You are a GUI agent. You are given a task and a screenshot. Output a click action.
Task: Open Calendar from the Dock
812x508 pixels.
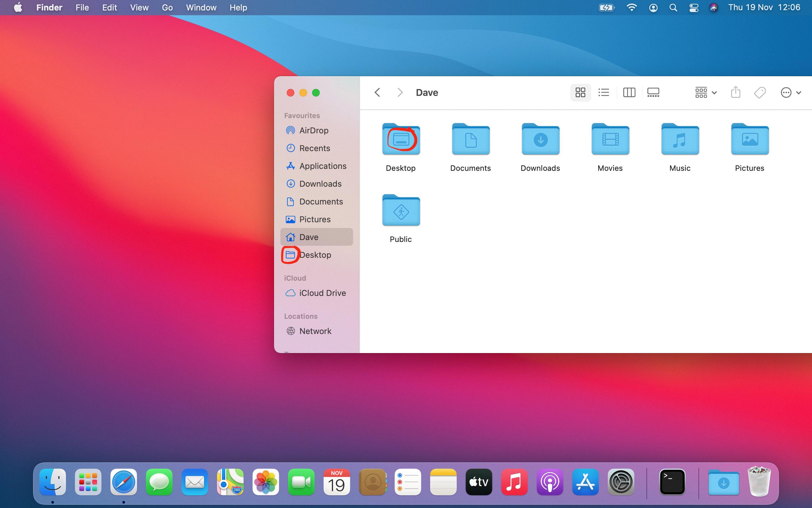337,482
